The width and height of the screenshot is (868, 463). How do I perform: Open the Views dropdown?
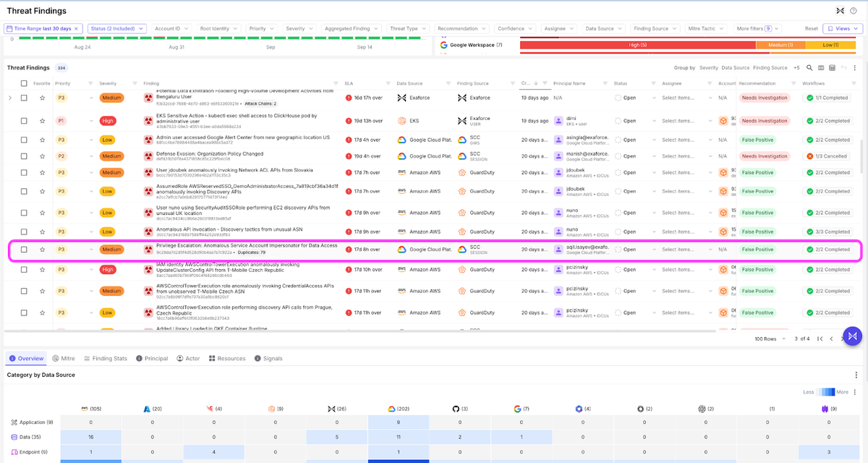(843, 29)
